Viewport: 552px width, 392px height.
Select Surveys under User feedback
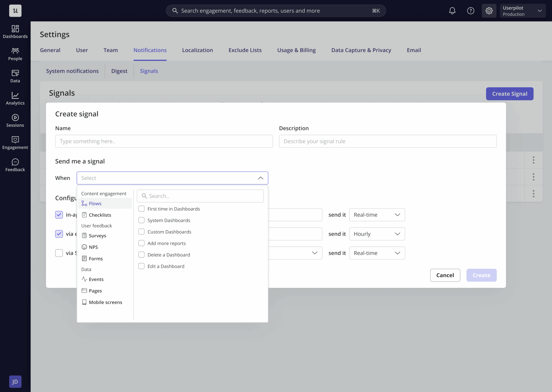tap(97, 236)
